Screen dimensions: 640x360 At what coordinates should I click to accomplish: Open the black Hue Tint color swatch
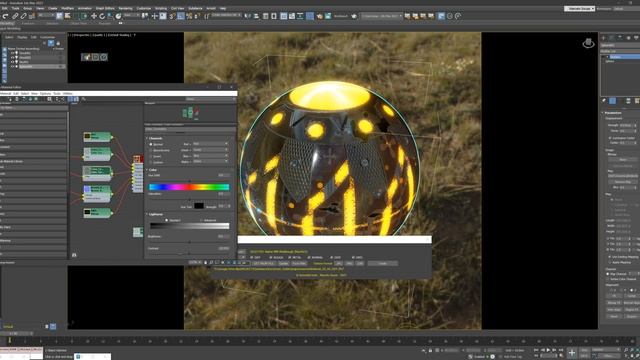[199, 206]
